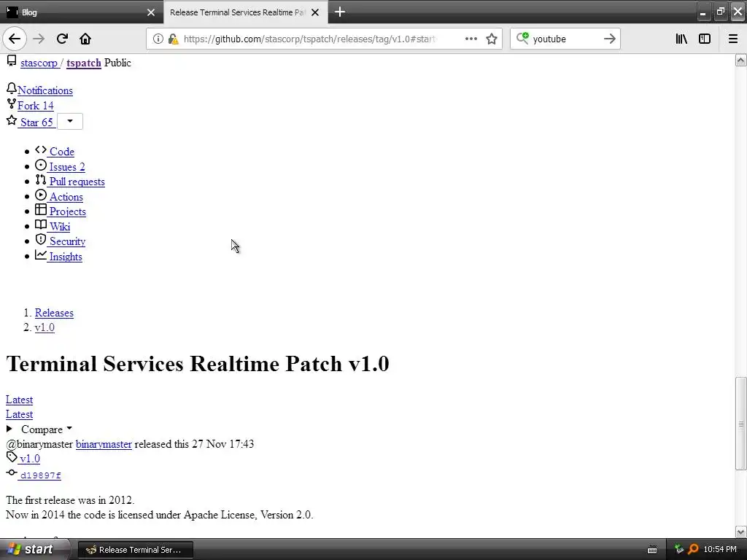
Task: Open the Security tab link
Action: pyautogui.click(x=67, y=241)
